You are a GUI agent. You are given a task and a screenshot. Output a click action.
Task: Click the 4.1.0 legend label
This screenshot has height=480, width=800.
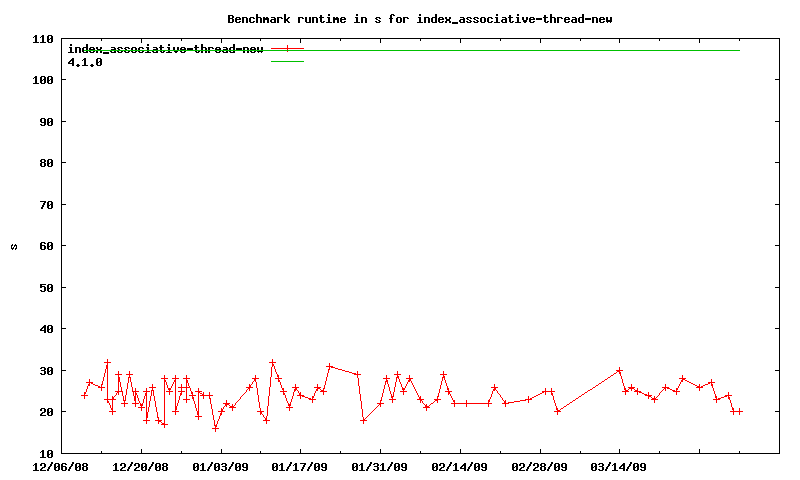[85, 62]
